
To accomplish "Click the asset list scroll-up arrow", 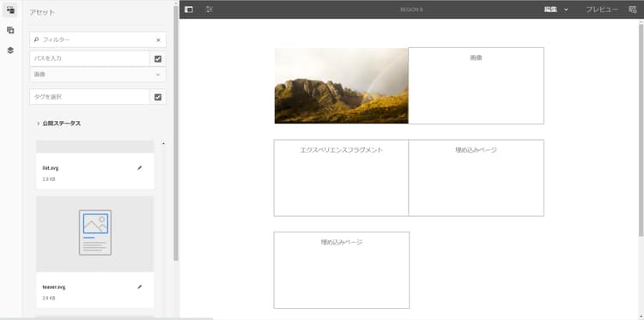I will [x=164, y=143].
